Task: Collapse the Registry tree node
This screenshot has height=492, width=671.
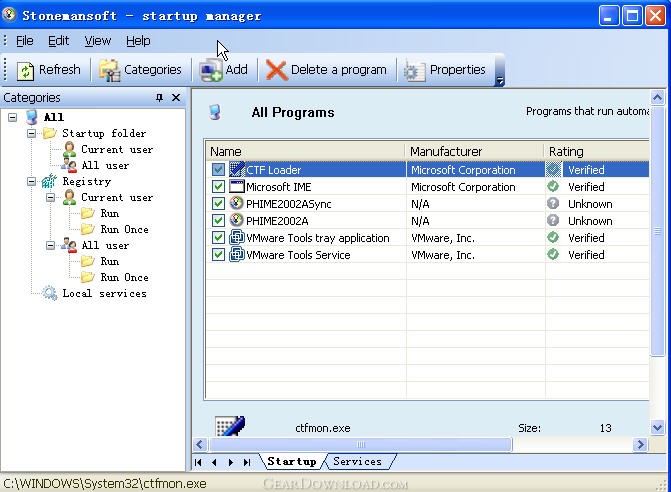Action: pos(31,181)
